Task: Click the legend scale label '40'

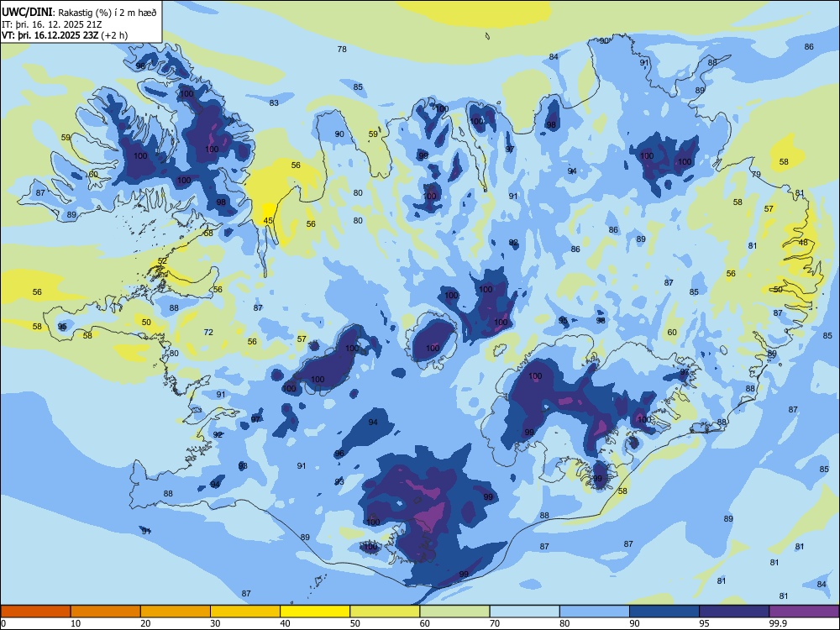Action: pyautogui.click(x=285, y=623)
